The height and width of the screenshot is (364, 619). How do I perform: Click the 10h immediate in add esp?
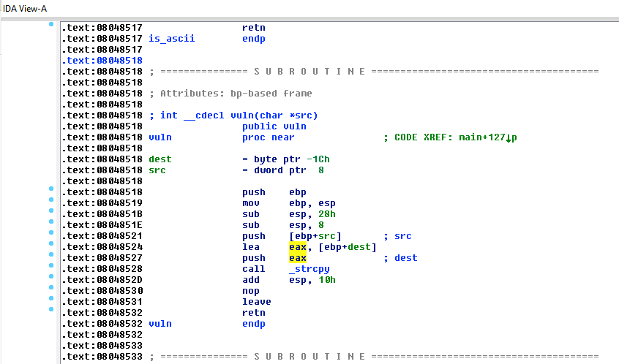coord(327,280)
